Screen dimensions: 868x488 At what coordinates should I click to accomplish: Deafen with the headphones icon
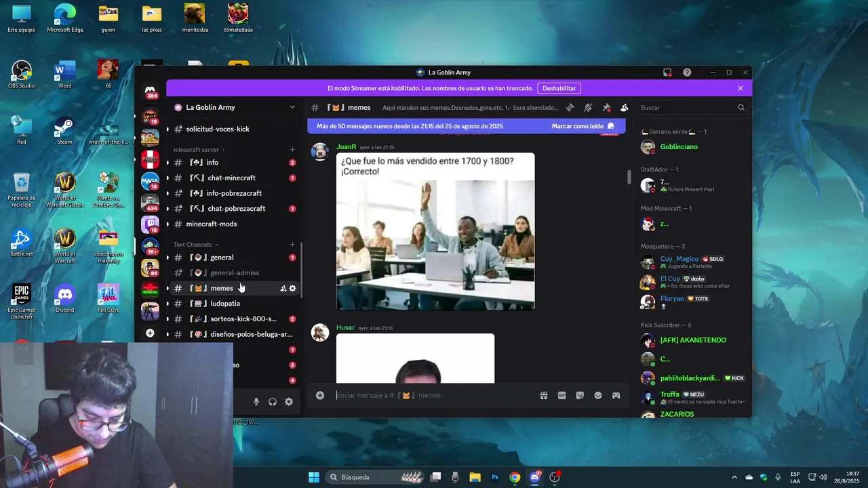tap(273, 402)
